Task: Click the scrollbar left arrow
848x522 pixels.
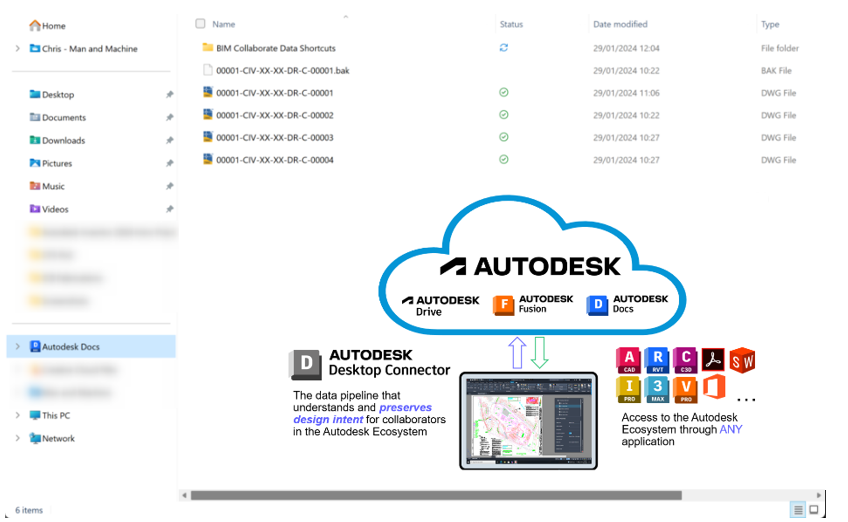Action: [x=185, y=495]
